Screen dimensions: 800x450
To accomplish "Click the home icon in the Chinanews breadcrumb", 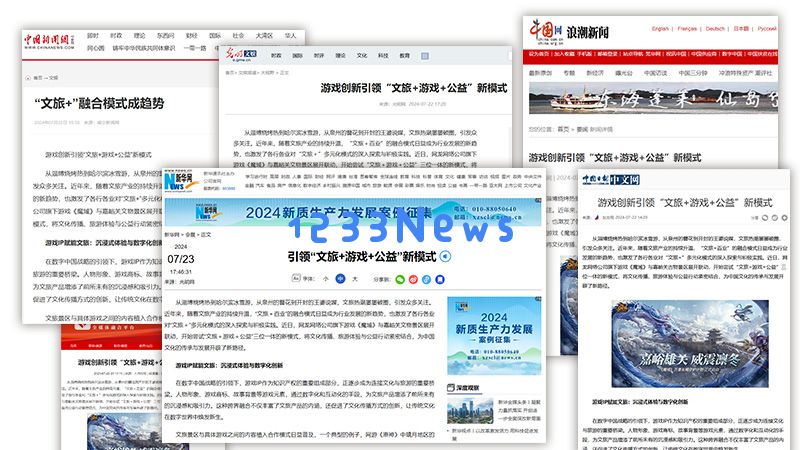I will tap(28, 78).
